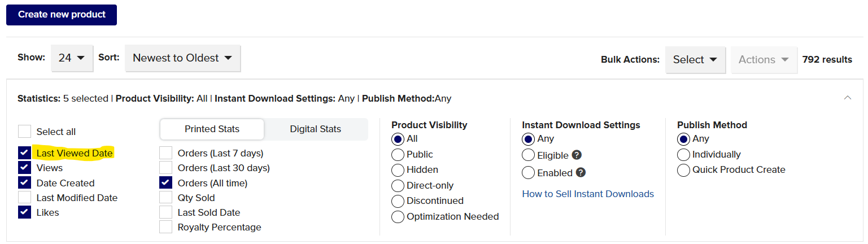This screenshot has width=868, height=244.
Task: Select the Printed Stats tab
Action: pyautogui.click(x=212, y=129)
